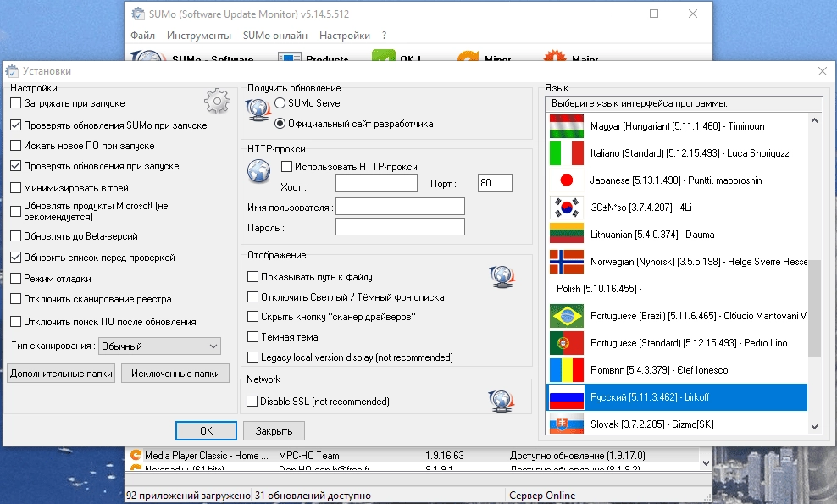This screenshot has width=837, height=504.
Task: Click language list scroll down arrow
Action: (814, 427)
